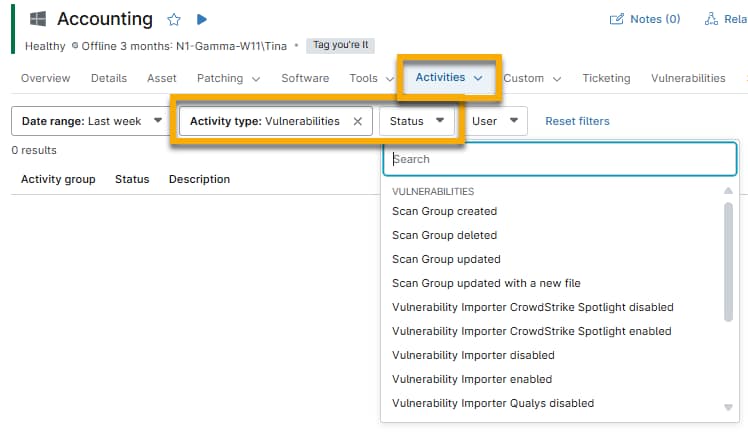The height and width of the screenshot is (436, 748).
Task: Go to the Software tab
Action: tap(305, 78)
